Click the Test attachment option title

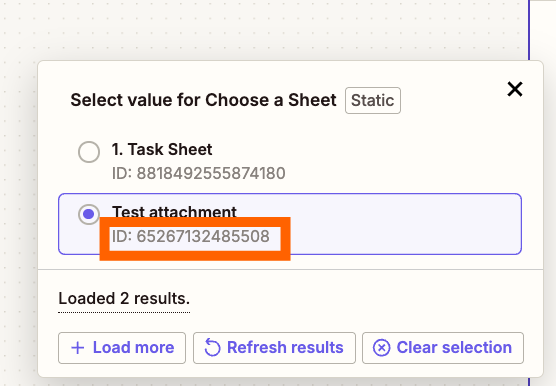coord(174,212)
